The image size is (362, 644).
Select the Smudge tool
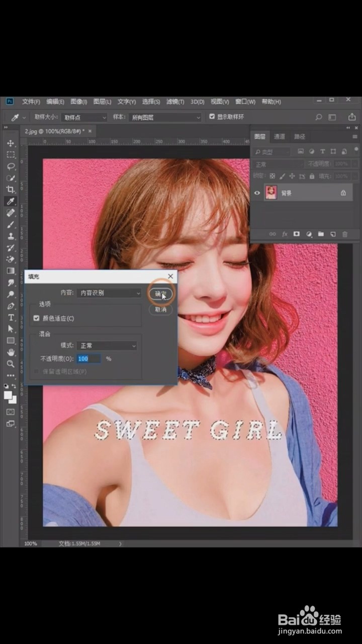pos(11,282)
